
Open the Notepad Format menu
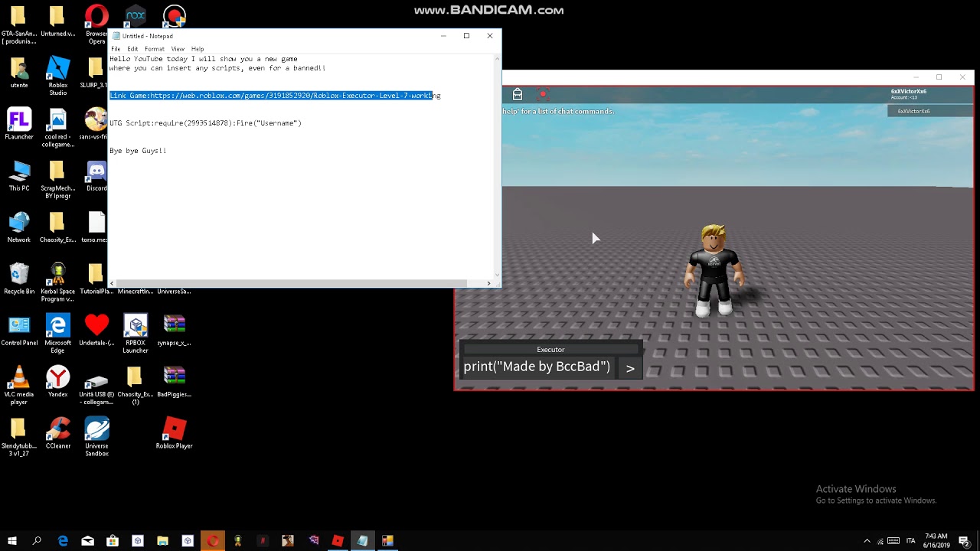coord(155,49)
